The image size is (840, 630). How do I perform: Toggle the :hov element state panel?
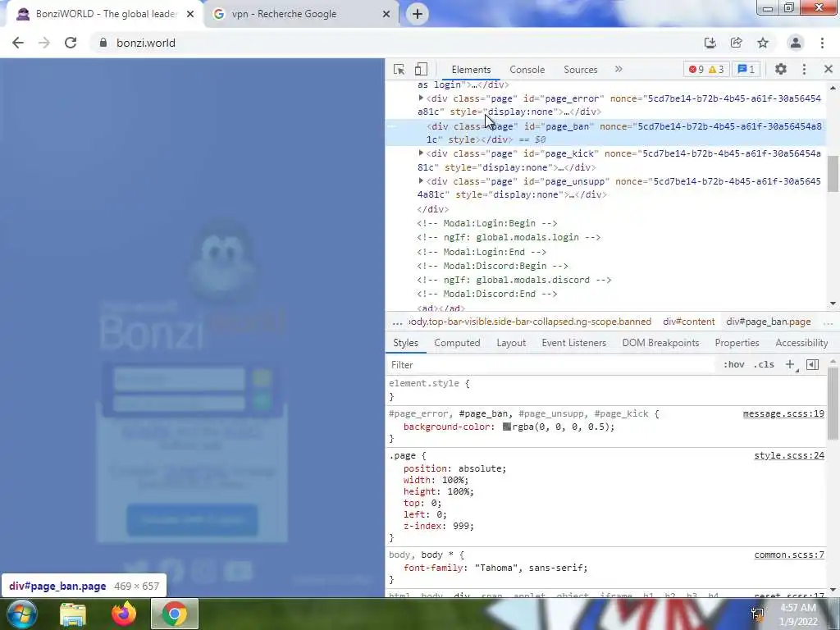pyautogui.click(x=733, y=365)
